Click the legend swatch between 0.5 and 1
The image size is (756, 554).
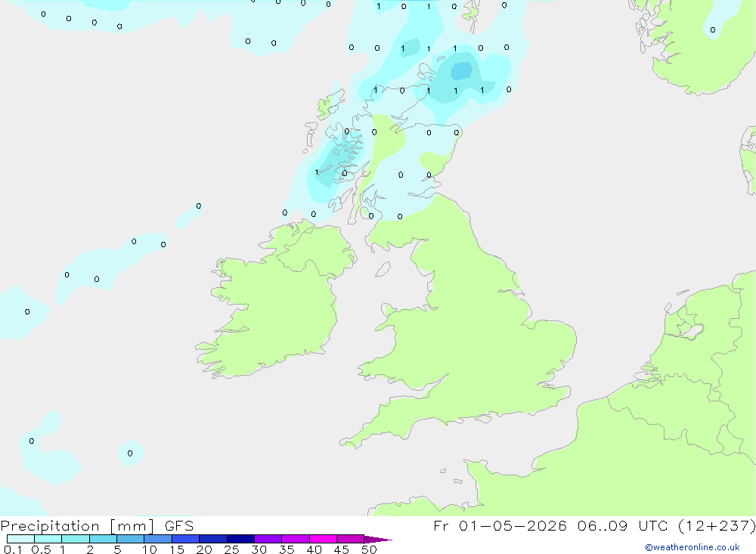(48, 539)
